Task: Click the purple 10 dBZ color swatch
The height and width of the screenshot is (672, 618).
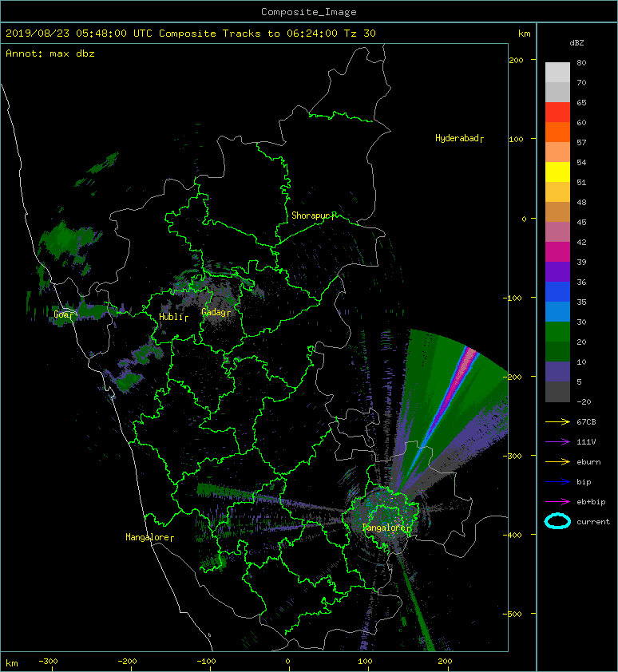Action: click(x=557, y=372)
